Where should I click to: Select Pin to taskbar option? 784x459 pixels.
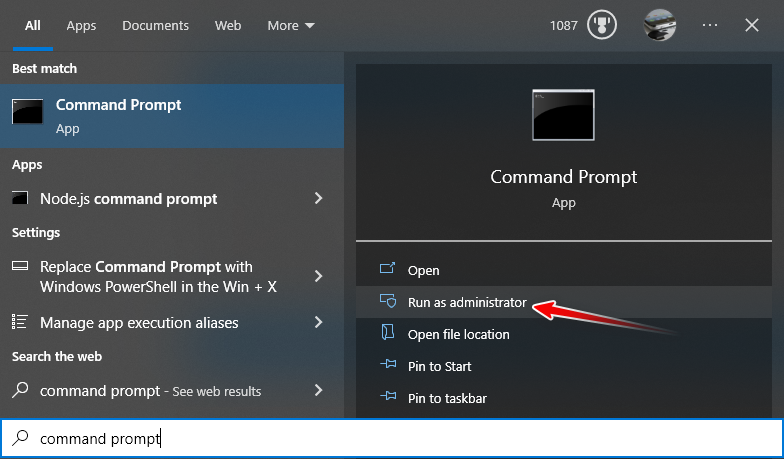coord(447,398)
